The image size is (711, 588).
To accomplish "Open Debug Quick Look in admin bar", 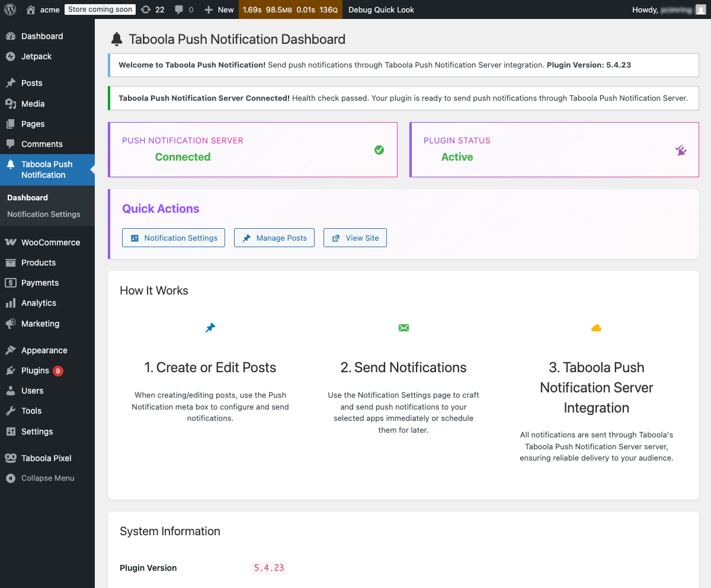I will click(382, 9).
